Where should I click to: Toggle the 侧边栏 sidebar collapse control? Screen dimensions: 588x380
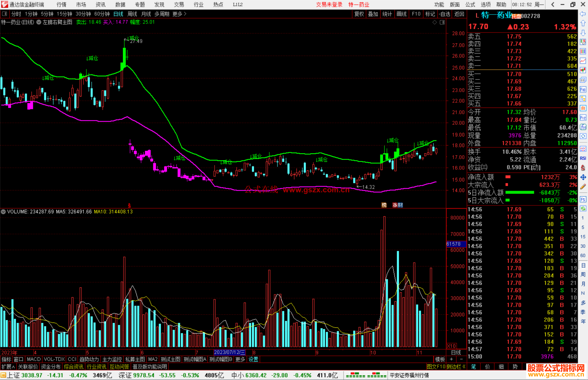pos(456,367)
